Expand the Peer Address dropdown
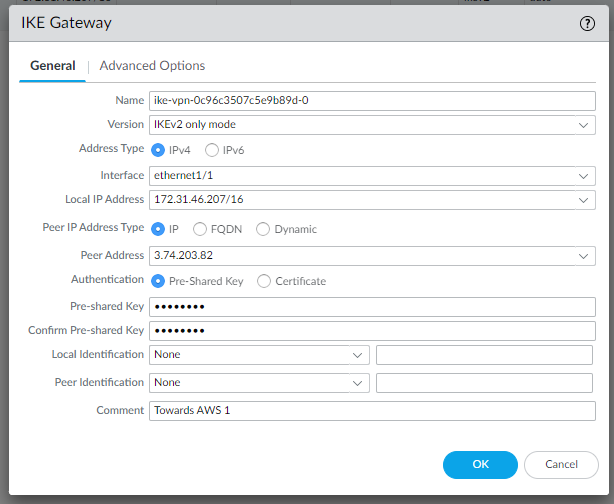 tap(583, 256)
